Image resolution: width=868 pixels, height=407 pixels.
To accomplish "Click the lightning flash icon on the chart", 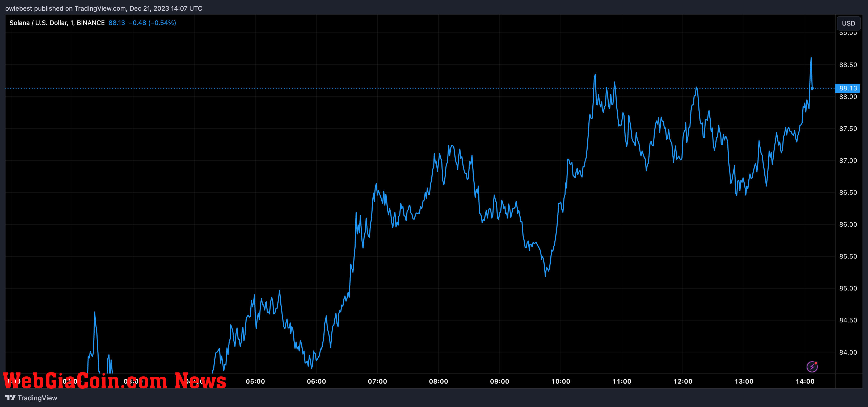I will (812, 367).
